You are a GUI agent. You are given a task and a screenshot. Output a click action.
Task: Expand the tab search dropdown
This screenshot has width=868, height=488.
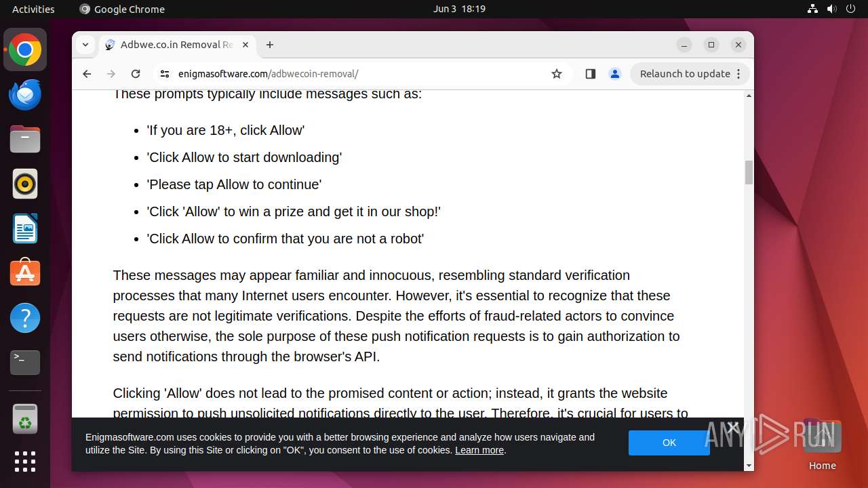(85, 45)
